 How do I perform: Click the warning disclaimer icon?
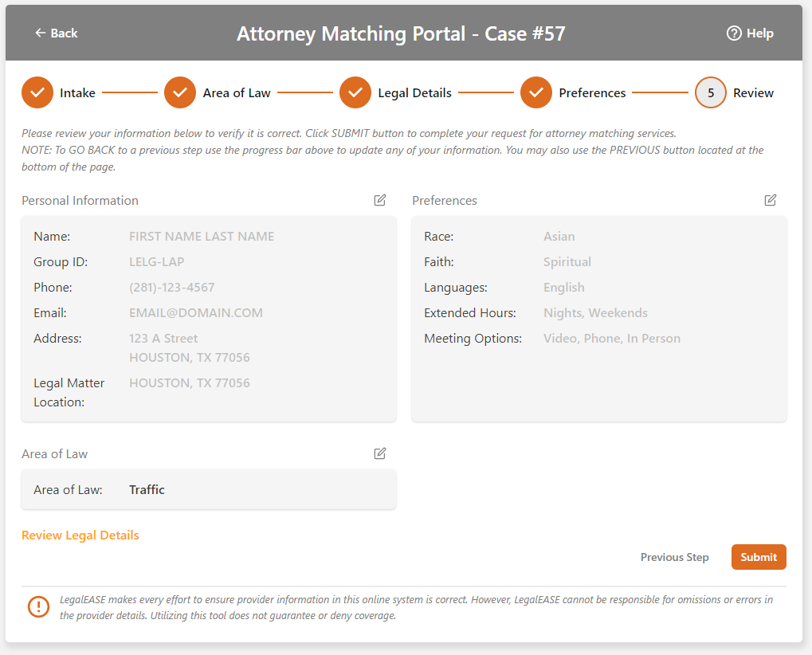click(38, 607)
